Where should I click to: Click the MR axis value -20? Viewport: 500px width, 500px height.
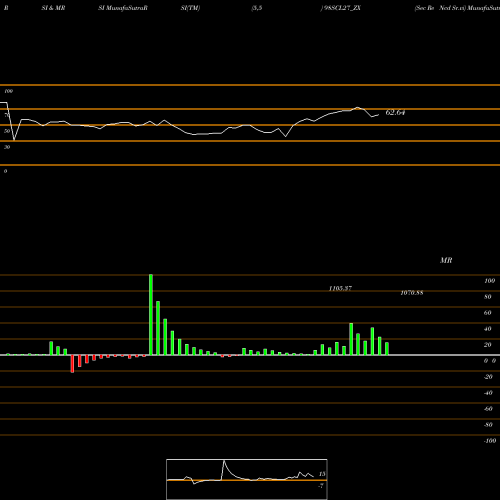(x=488, y=377)
